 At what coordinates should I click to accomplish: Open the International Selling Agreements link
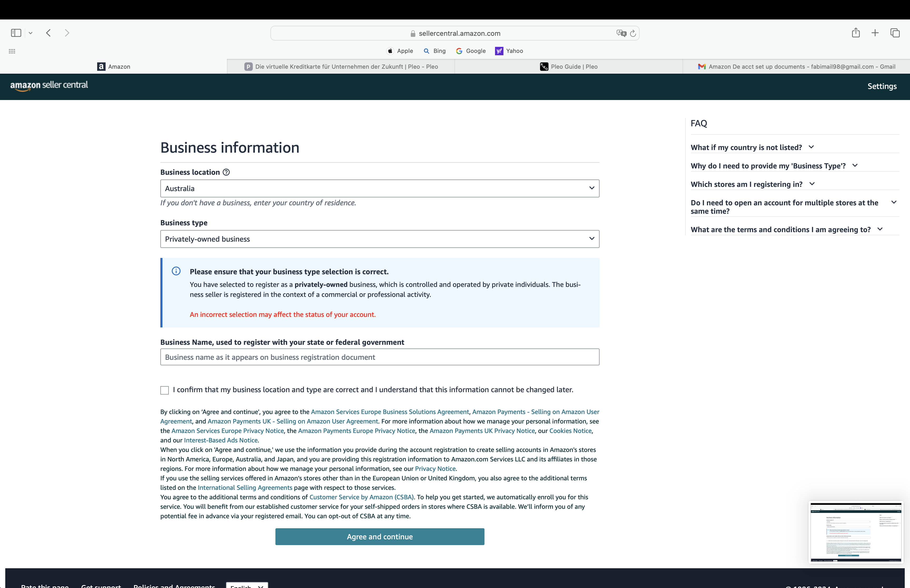pyautogui.click(x=245, y=487)
